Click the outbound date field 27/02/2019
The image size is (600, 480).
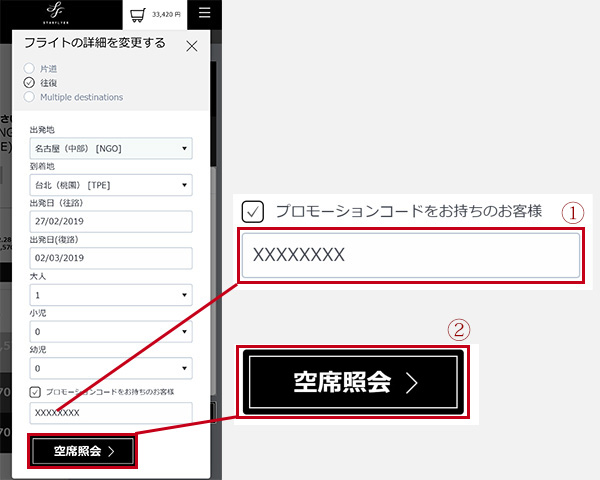110,221
